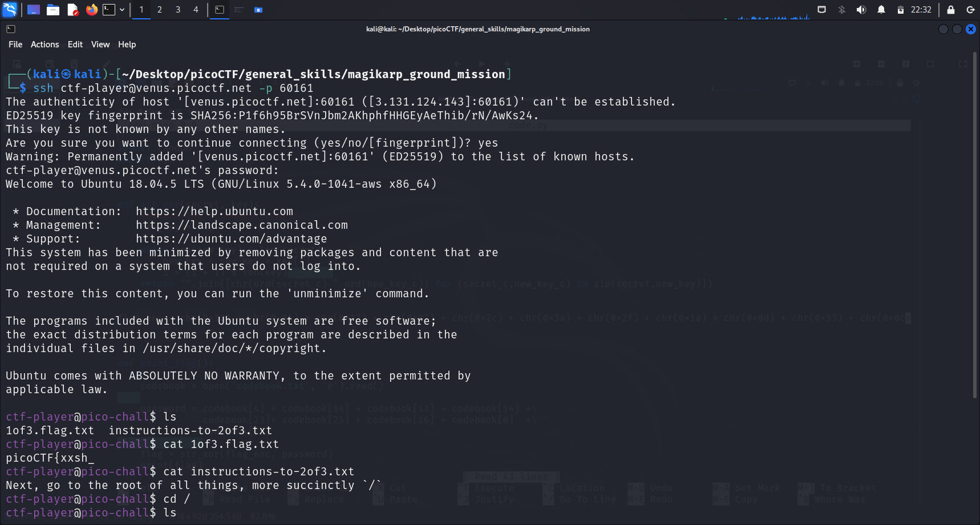980x525 pixels.
Task: Open notifications bell in system tray
Action: coord(881,10)
